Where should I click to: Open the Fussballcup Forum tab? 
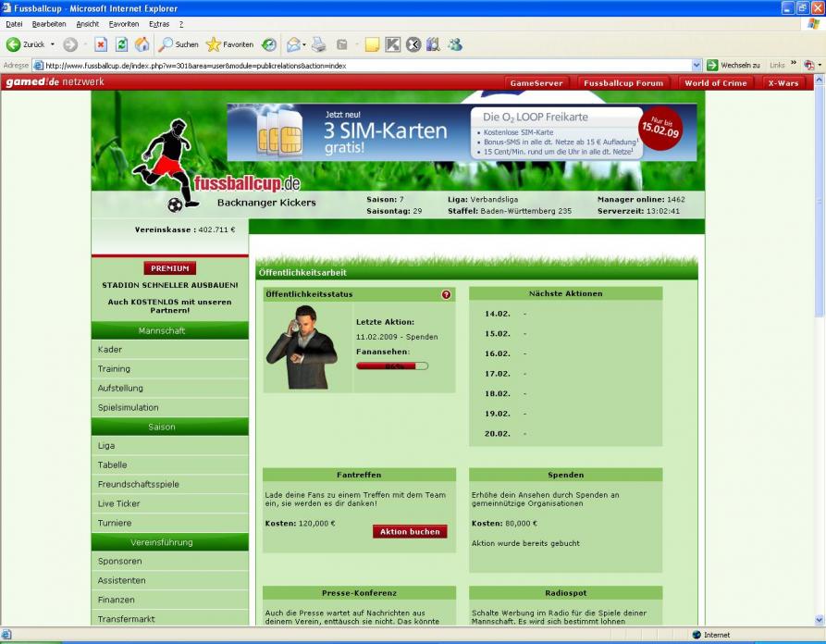(x=623, y=82)
